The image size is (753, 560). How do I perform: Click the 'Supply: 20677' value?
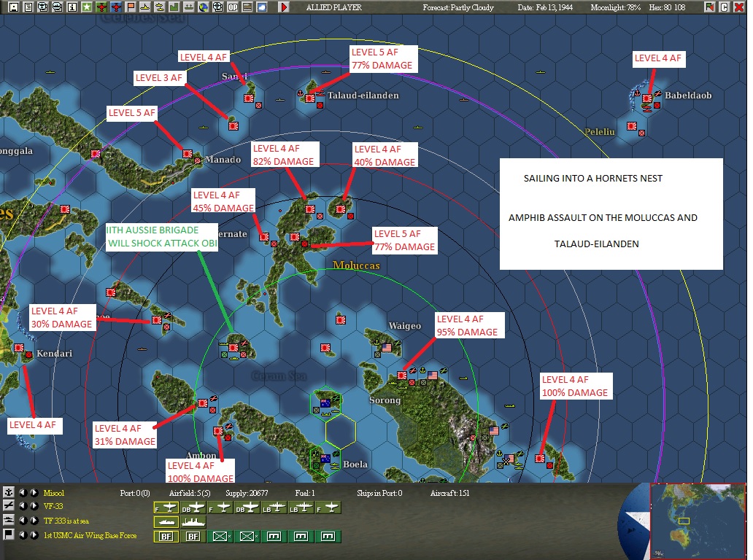click(x=247, y=493)
